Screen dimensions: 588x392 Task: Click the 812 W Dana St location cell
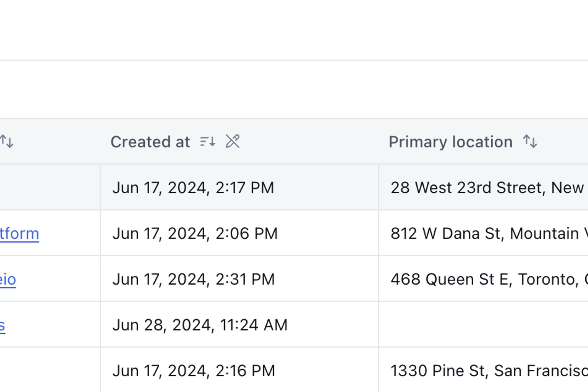[484, 233]
